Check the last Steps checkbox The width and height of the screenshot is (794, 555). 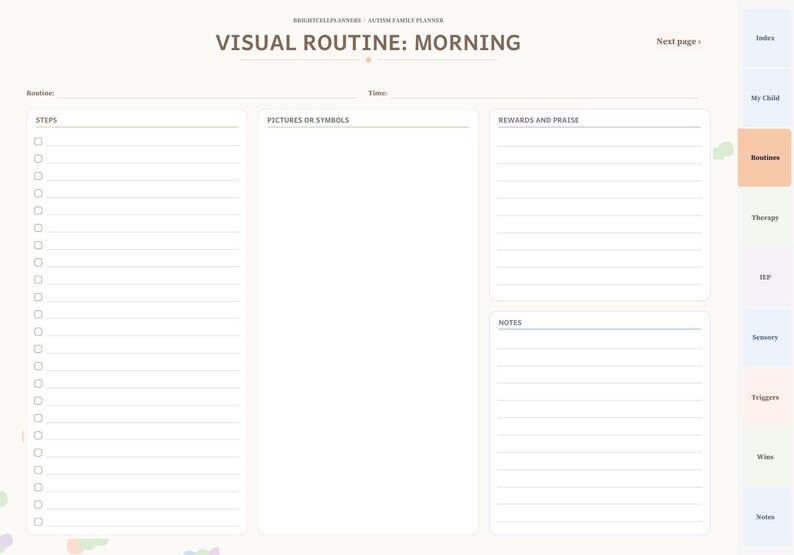click(x=38, y=522)
